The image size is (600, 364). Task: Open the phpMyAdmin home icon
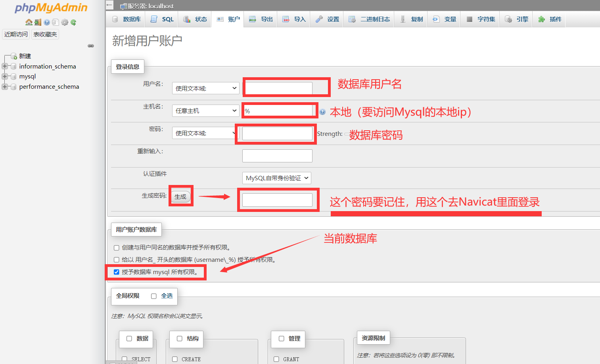coord(29,22)
